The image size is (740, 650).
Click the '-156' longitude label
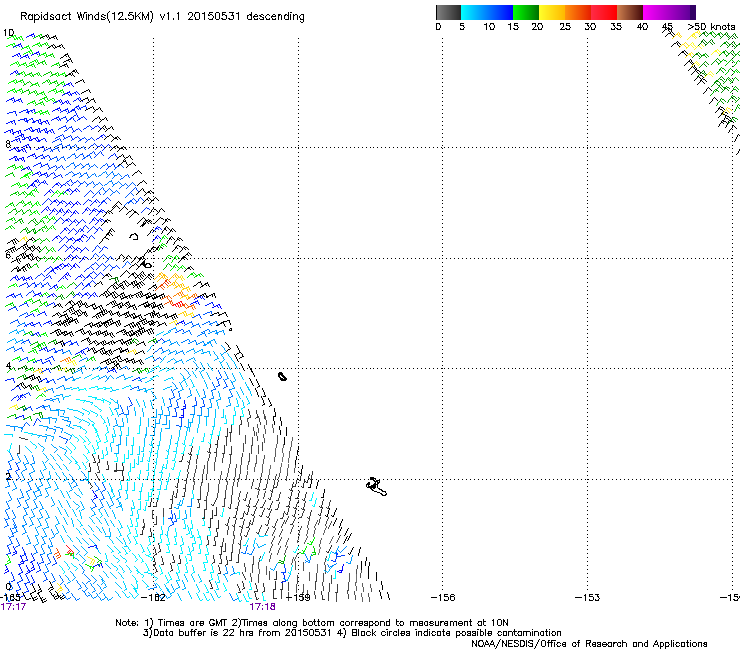pos(443,598)
